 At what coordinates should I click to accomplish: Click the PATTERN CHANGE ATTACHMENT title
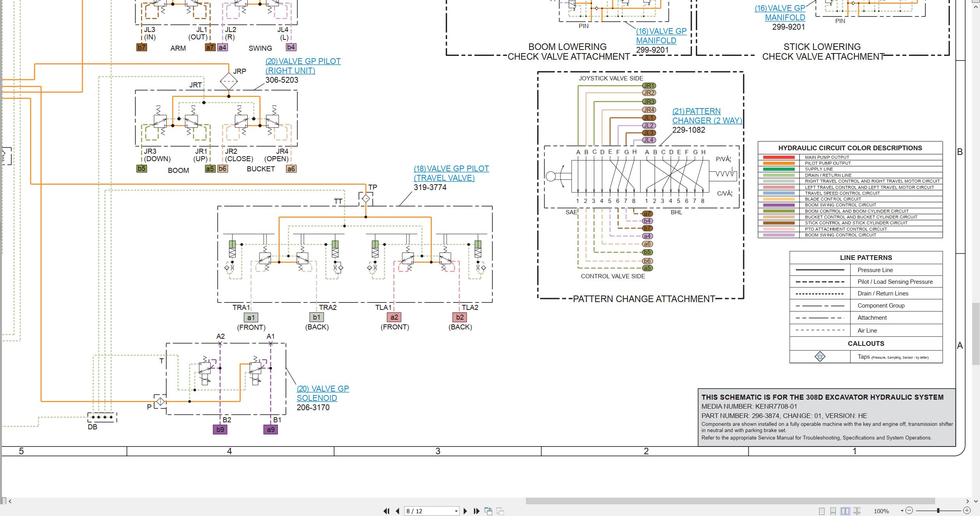(644, 299)
